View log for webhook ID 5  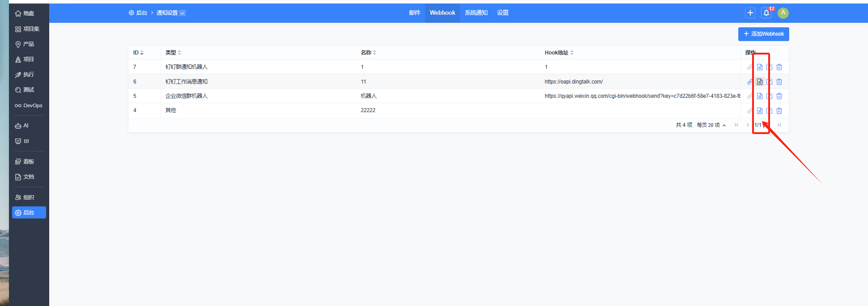pyautogui.click(x=760, y=96)
